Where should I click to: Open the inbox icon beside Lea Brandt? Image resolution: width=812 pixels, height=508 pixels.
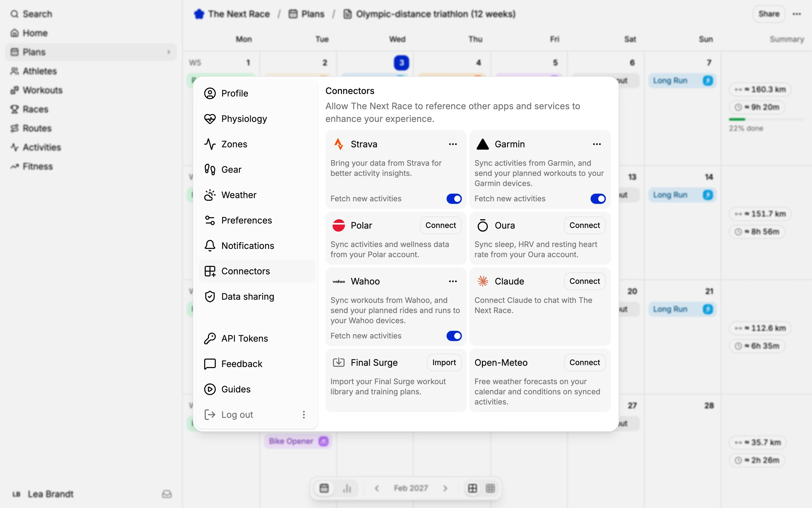click(x=167, y=494)
